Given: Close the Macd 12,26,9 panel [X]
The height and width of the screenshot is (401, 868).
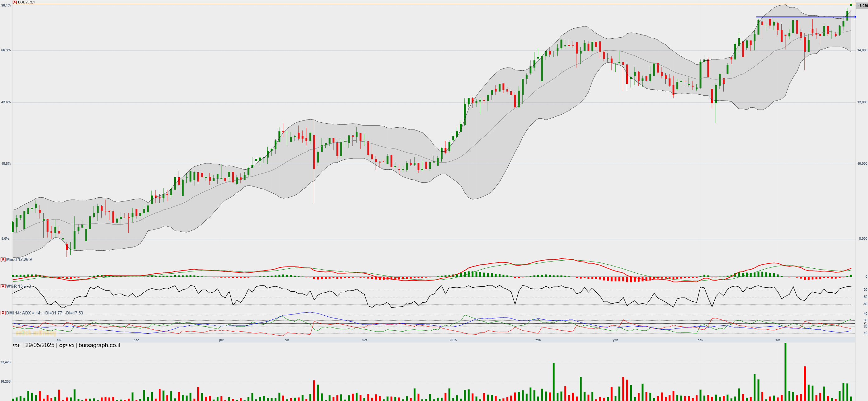Looking at the screenshot, I should [3, 259].
